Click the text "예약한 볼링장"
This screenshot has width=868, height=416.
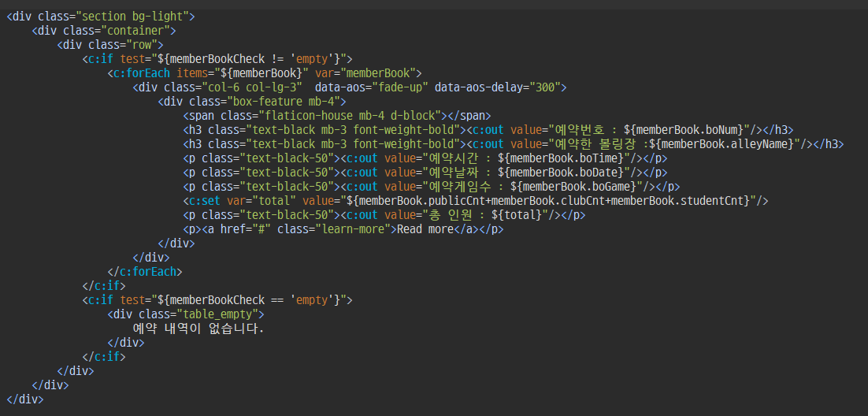pyautogui.click(x=595, y=144)
